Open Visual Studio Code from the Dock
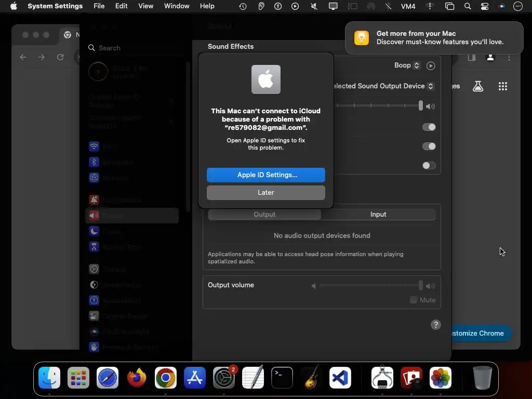 340,378
